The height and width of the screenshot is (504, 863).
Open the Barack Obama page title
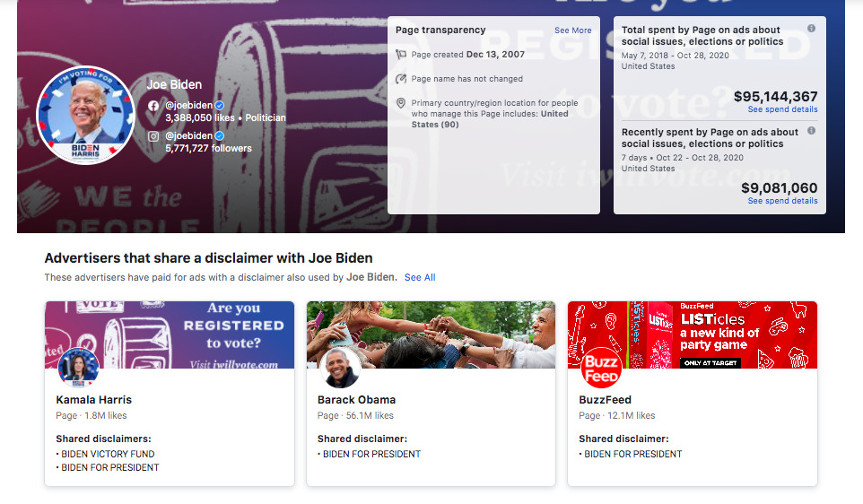click(x=356, y=400)
